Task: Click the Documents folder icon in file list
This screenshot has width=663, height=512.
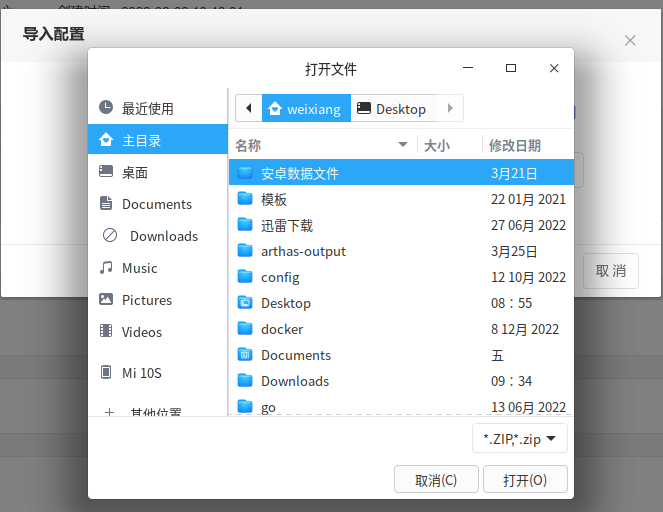Action: (245, 354)
